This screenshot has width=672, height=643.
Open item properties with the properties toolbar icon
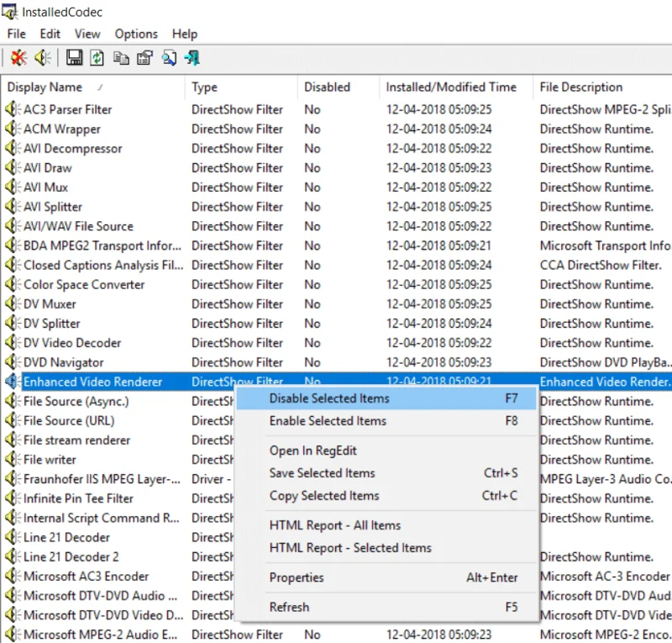[x=144, y=59]
